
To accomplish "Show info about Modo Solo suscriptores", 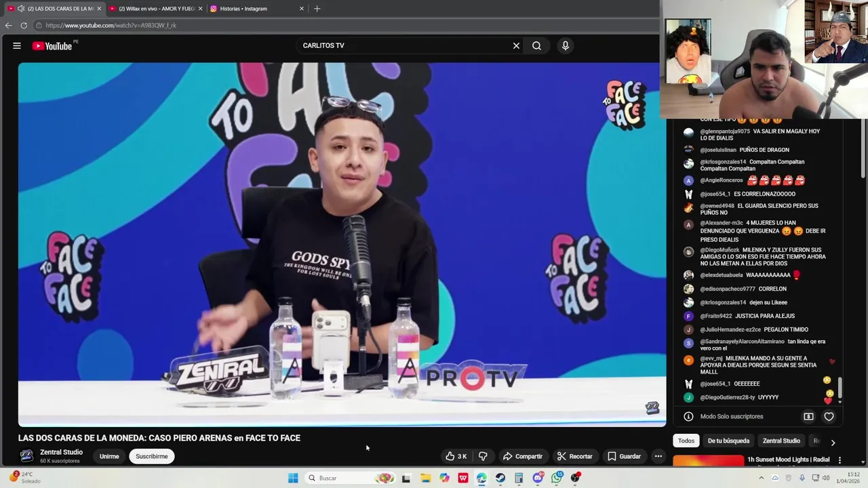I will click(688, 416).
